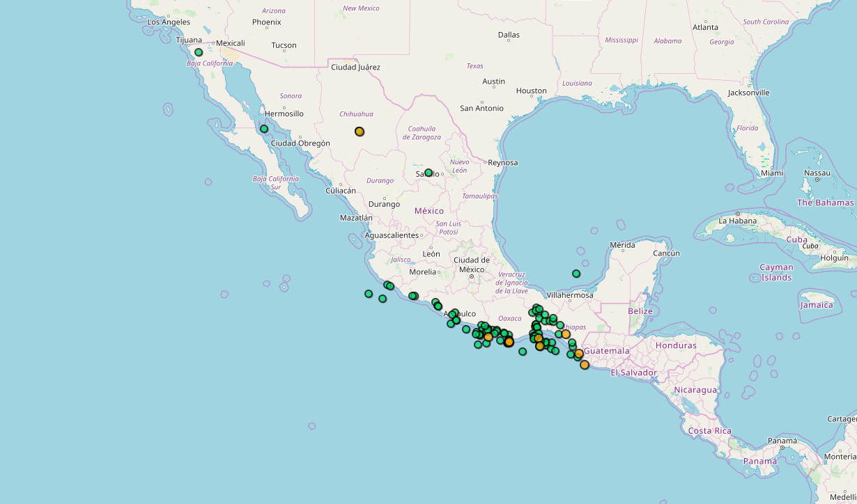Click The Bahamas country label
The width and height of the screenshot is (857, 504).
[x=826, y=203]
